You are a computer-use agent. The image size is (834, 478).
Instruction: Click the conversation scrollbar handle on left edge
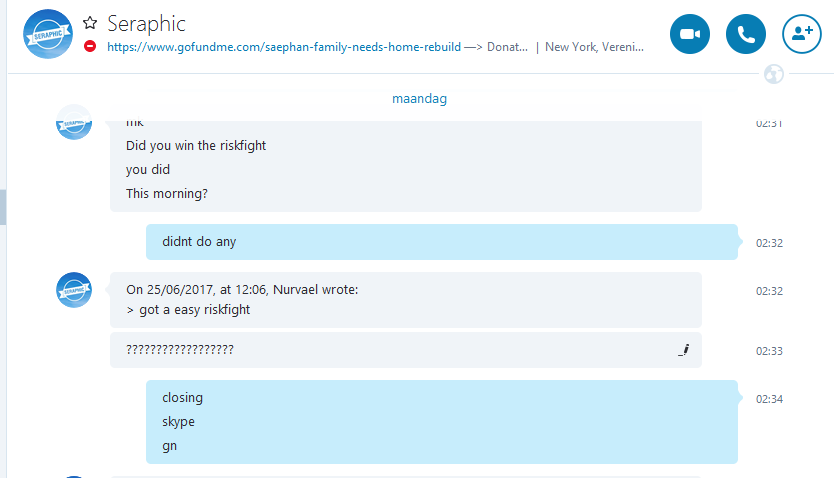pyautogui.click(x=3, y=207)
